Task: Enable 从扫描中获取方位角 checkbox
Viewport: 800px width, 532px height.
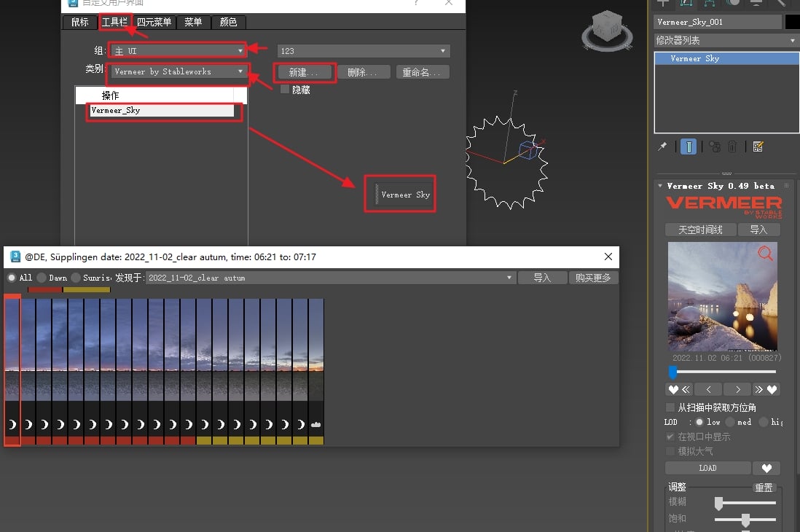Action: click(670, 407)
